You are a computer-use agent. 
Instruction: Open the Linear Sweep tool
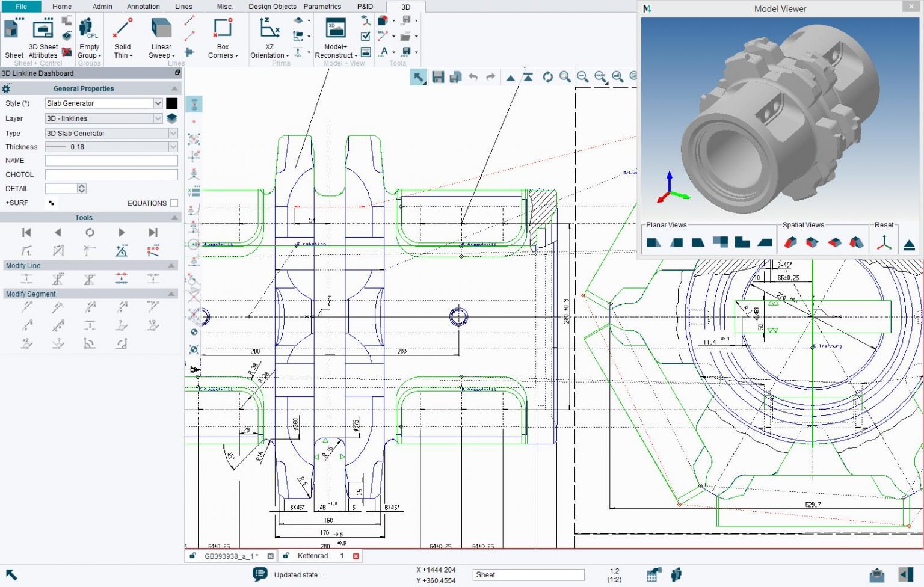pyautogui.click(x=160, y=36)
